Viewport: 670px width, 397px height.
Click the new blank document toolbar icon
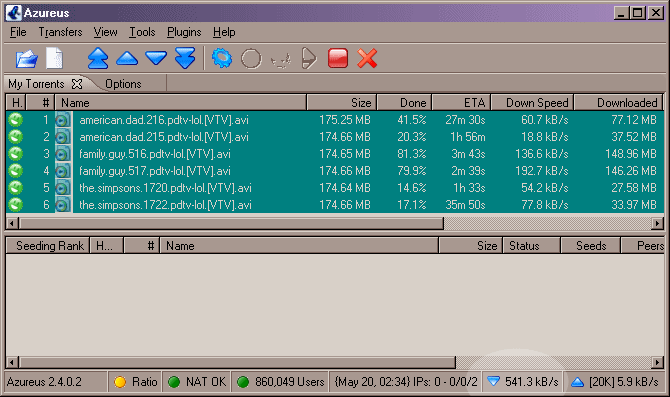point(55,59)
